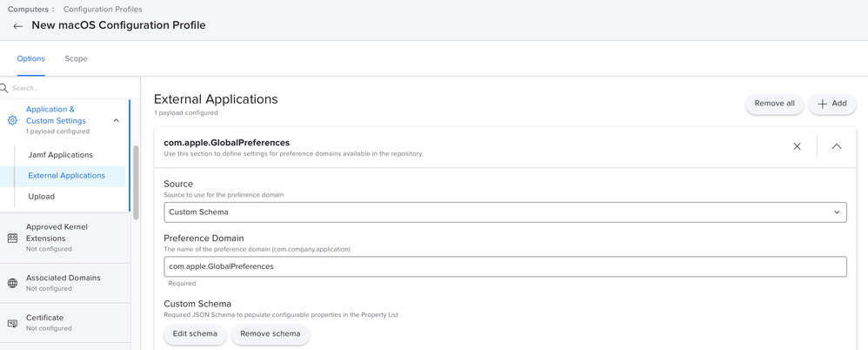
Task: Open the Approved Kernel Extensions payload
Action: (65, 238)
